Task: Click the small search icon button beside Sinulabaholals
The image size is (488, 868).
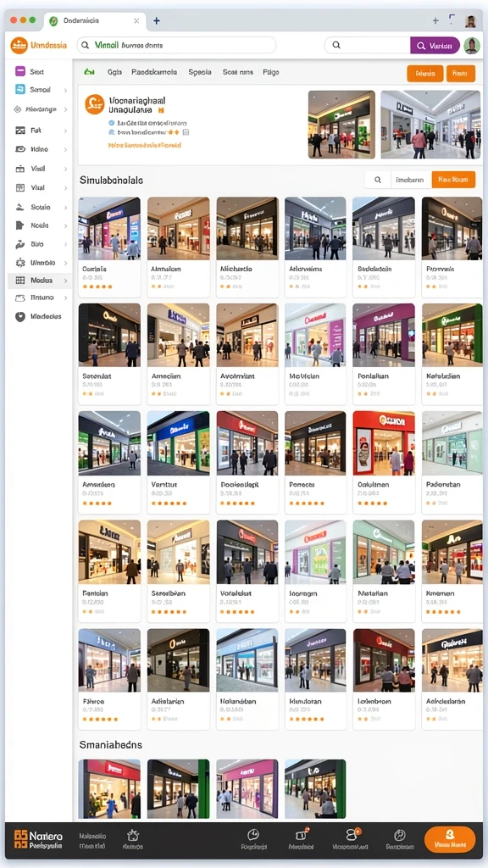Action: [x=378, y=180]
